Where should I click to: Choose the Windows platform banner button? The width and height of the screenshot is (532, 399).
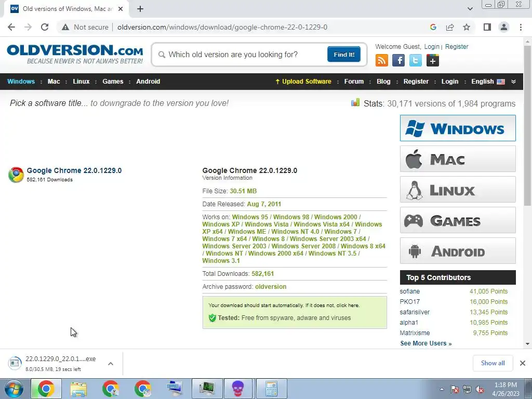tap(458, 128)
